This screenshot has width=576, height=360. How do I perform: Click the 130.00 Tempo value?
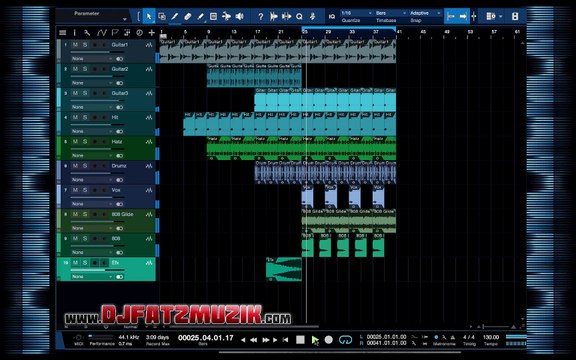click(491, 337)
